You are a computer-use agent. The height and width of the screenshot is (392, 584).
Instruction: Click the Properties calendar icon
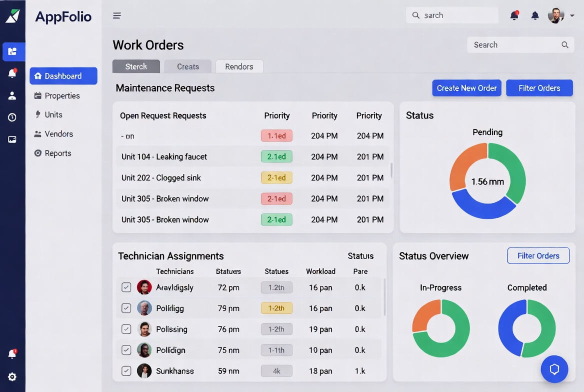pyautogui.click(x=37, y=96)
